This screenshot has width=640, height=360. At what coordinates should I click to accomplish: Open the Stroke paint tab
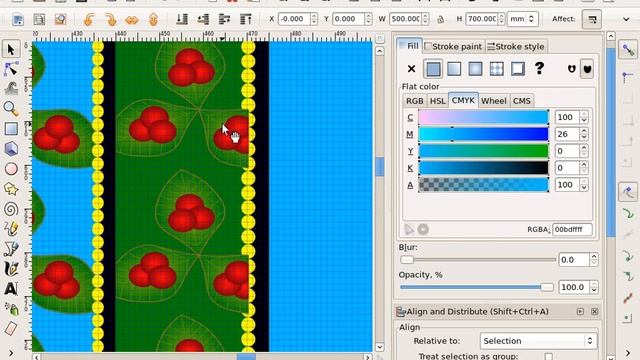[453, 47]
